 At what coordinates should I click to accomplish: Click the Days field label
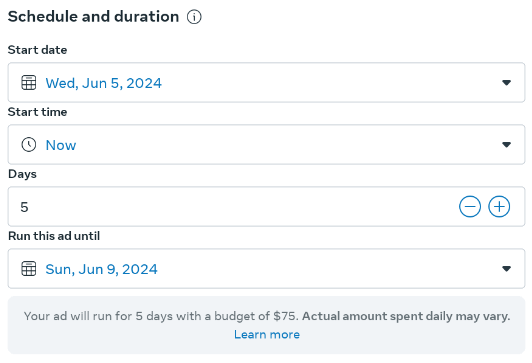pyautogui.click(x=22, y=174)
